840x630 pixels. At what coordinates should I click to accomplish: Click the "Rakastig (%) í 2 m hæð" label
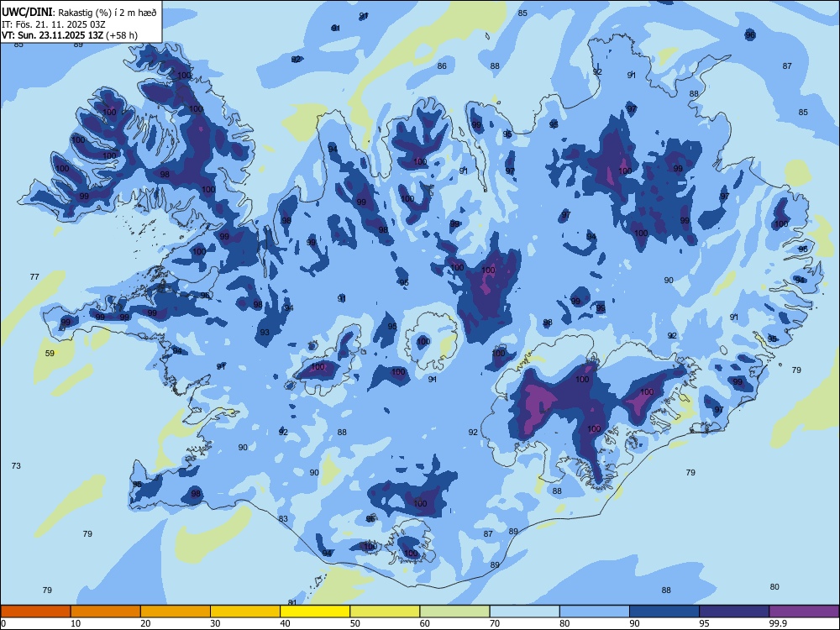pos(108,13)
